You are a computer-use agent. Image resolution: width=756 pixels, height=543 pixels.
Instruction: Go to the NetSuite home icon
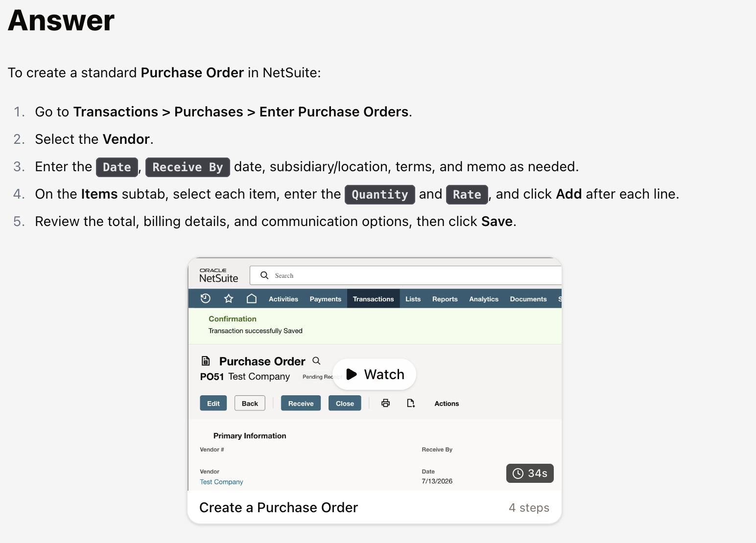point(252,298)
